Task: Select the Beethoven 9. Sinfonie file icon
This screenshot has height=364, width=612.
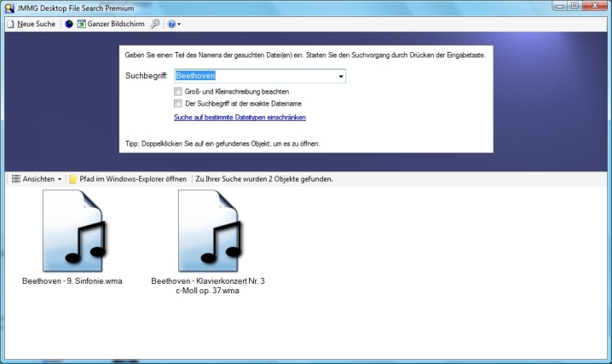Action: coord(72,230)
